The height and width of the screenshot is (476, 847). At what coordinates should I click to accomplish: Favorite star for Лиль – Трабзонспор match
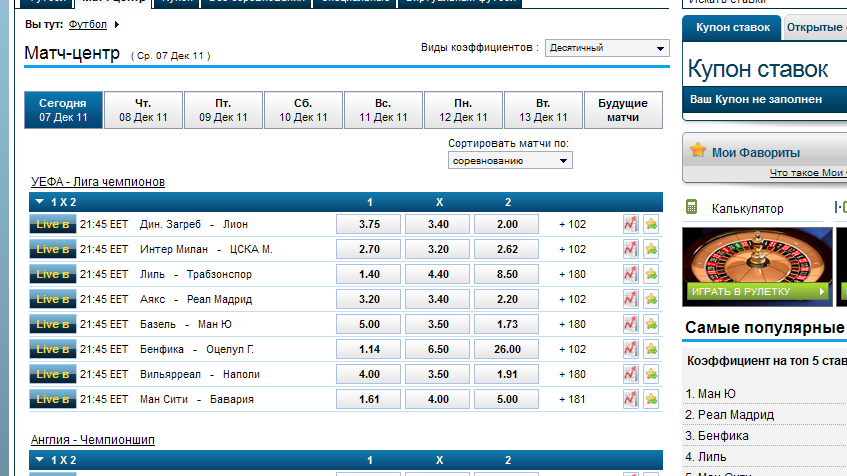pos(651,274)
